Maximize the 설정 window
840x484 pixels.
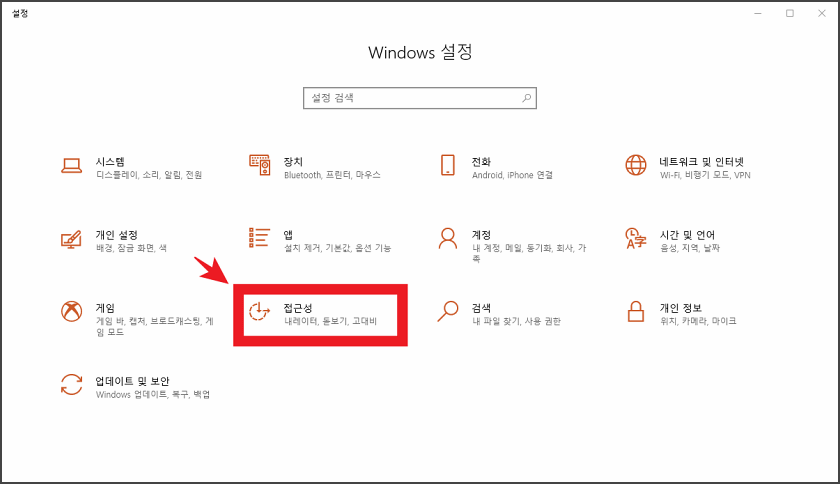[790, 13]
